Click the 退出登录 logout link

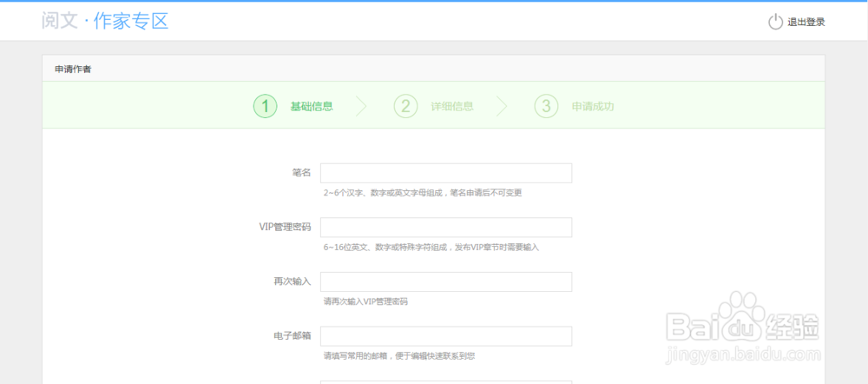coord(806,23)
